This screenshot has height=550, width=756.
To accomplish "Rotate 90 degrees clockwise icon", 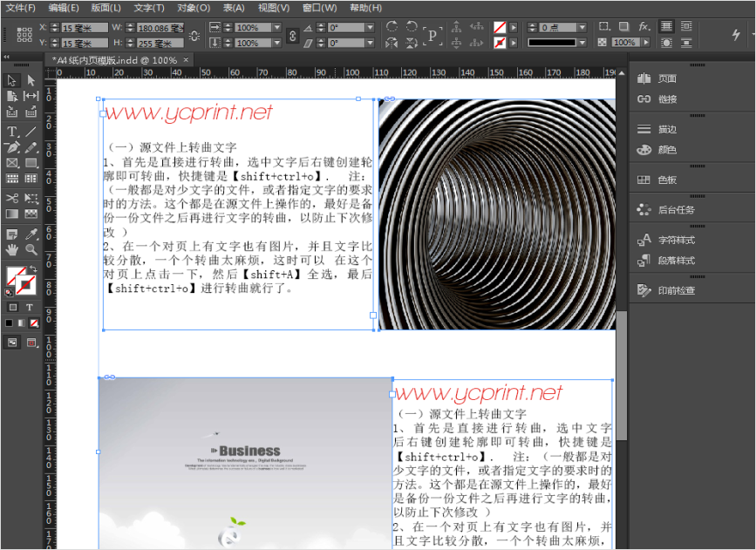I will click(392, 27).
